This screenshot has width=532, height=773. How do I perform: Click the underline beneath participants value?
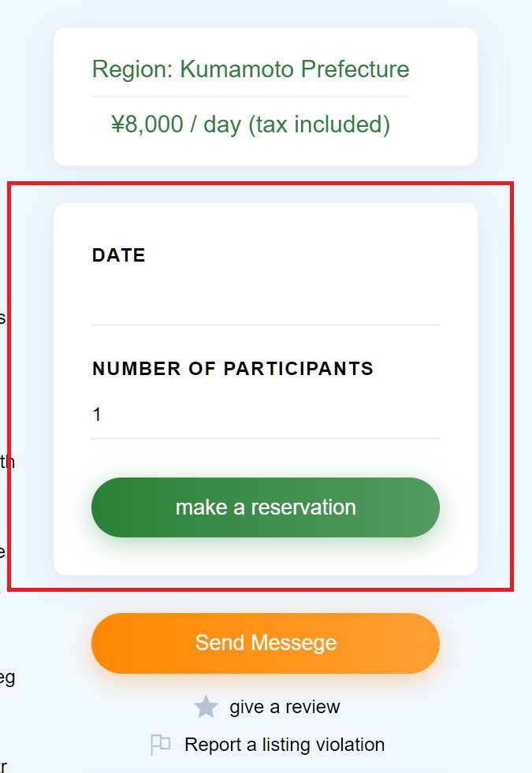[266, 438]
